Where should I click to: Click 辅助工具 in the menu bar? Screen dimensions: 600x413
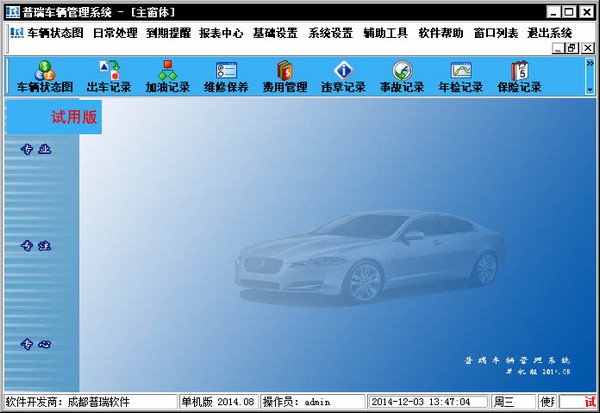click(385, 33)
